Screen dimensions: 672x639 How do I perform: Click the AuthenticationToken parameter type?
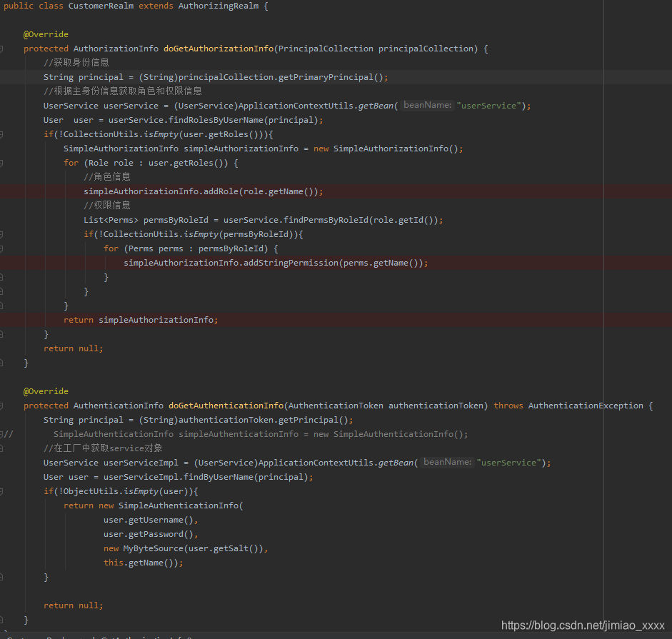336,406
